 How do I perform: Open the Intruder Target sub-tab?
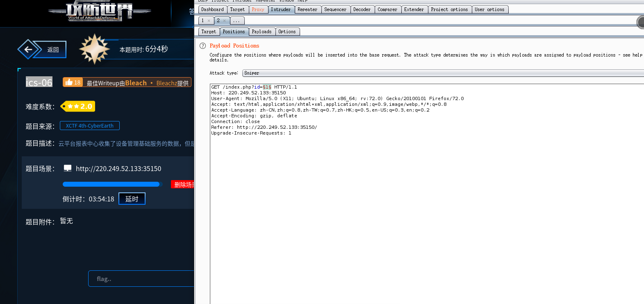[x=209, y=32]
